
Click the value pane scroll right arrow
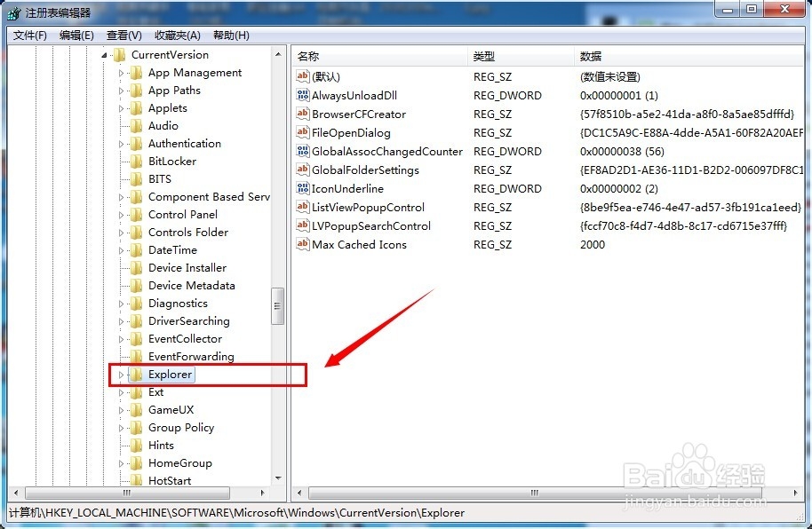[x=795, y=493]
